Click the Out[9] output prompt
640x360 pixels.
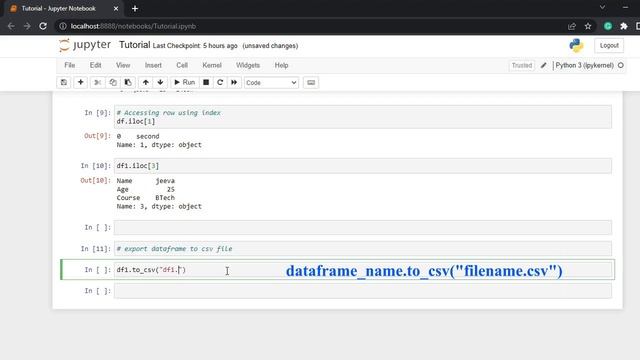[97, 136]
